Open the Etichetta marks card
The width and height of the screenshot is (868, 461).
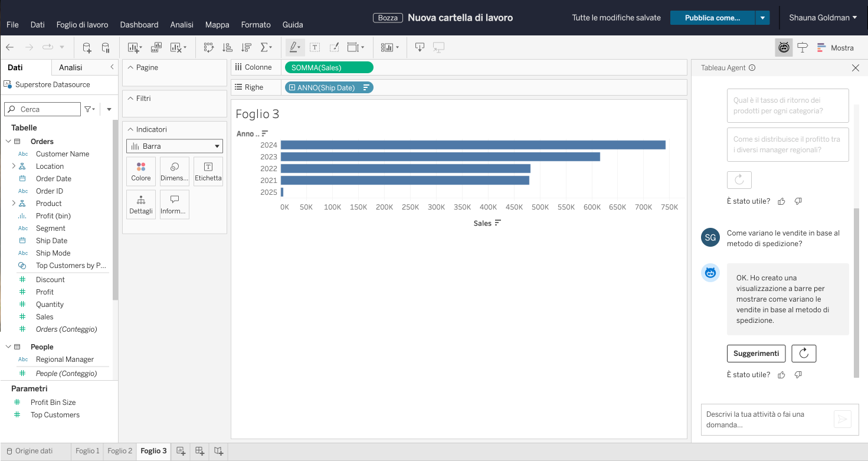pyautogui.click(x=208, y=172)
